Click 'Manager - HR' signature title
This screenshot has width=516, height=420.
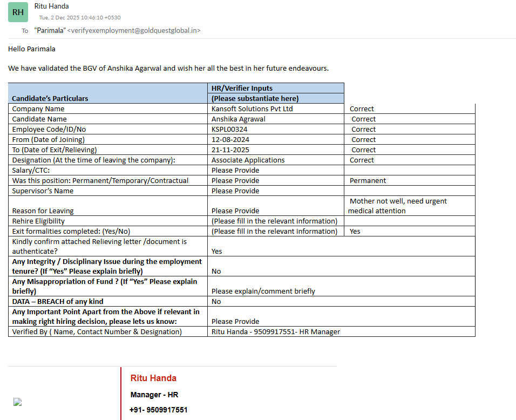pos(154,395)
